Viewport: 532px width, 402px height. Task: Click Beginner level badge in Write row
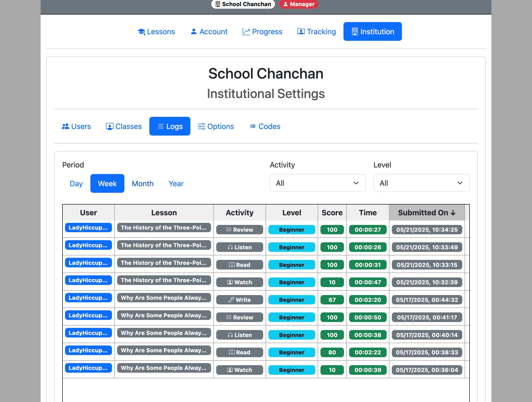pyautogui.click(x=292, y=300)
